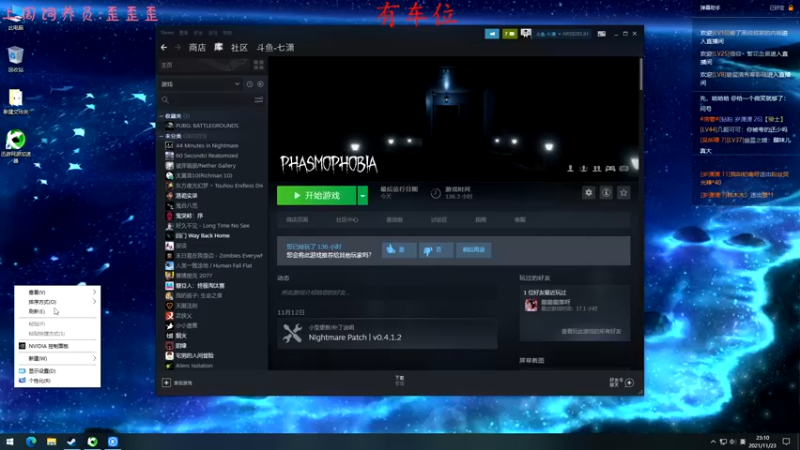Screen dimensions: 800x450
Task: Open Steam menu in menu bar
Action: pos(167,33)
